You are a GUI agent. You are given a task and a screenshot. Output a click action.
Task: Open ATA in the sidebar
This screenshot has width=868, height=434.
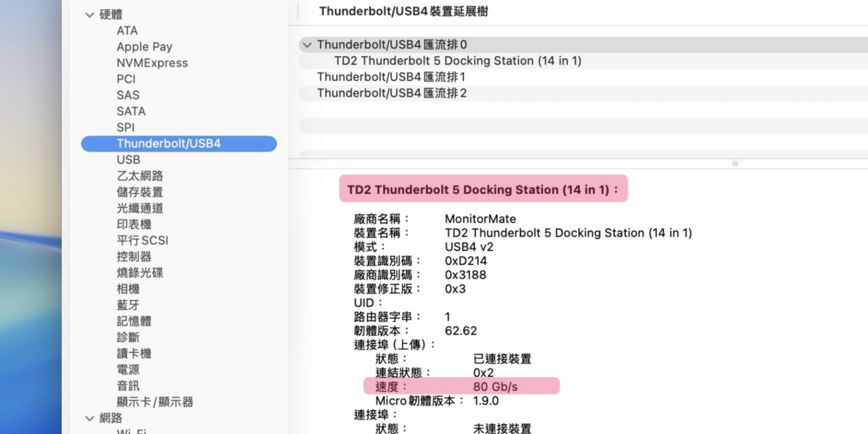127,31
